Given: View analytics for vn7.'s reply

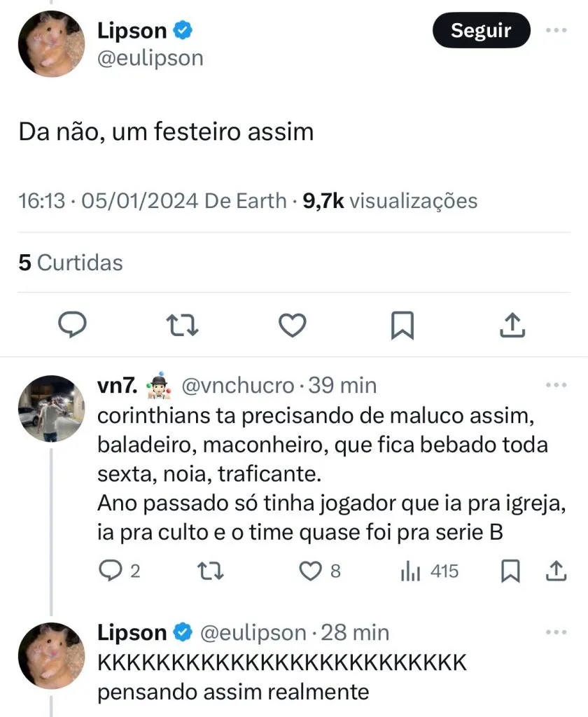Looking at the screenshot, I should [410, 571].
